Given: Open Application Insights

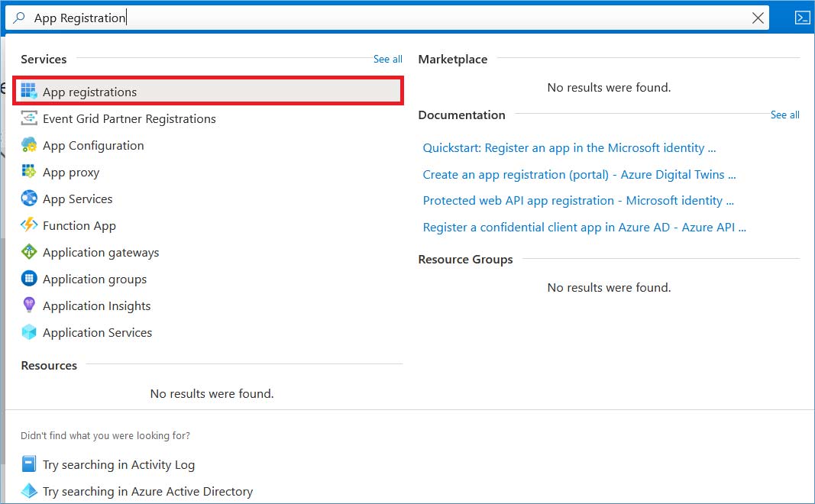Looking at the screenshot, I should [x=97, y=306].
